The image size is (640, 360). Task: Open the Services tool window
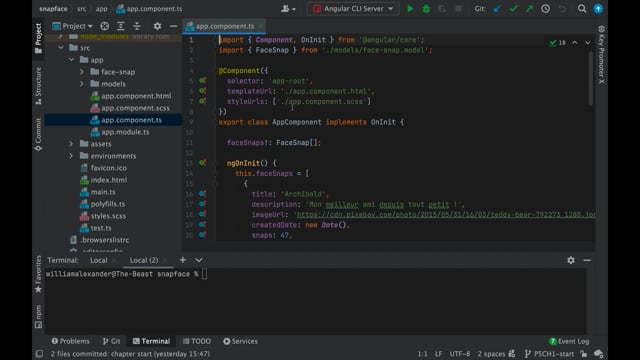240,341
